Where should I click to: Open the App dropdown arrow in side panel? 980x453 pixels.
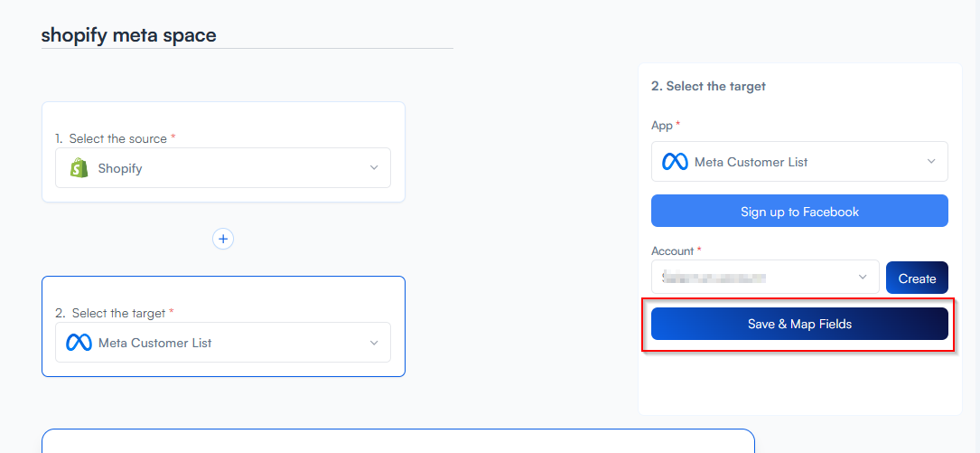tap(931, 162)
